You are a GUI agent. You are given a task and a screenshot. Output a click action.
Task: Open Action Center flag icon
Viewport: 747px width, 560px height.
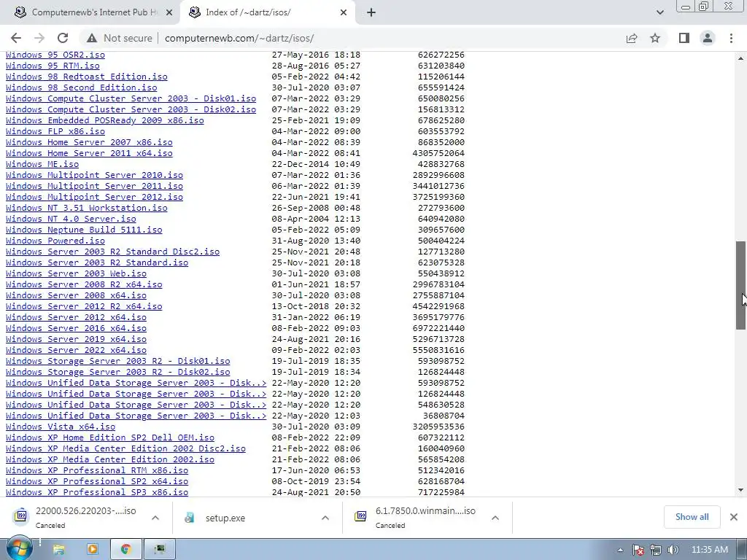click(x=638, y=550)
